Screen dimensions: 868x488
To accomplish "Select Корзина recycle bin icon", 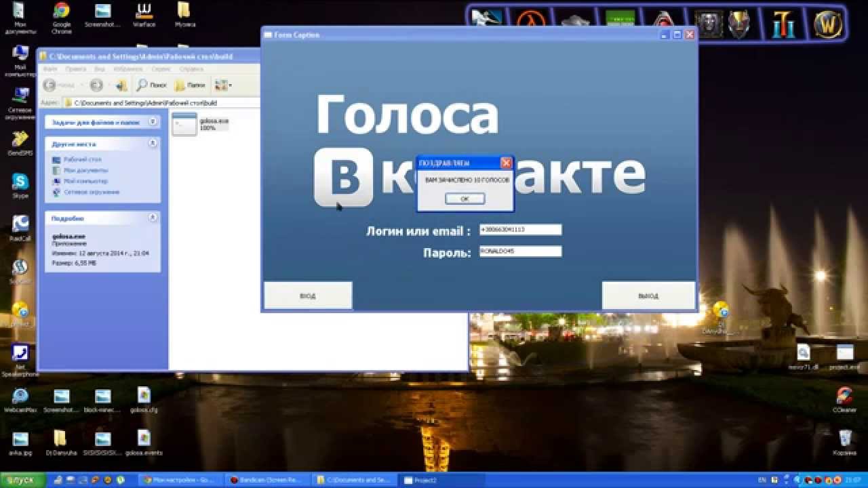I will click(844, 442).
